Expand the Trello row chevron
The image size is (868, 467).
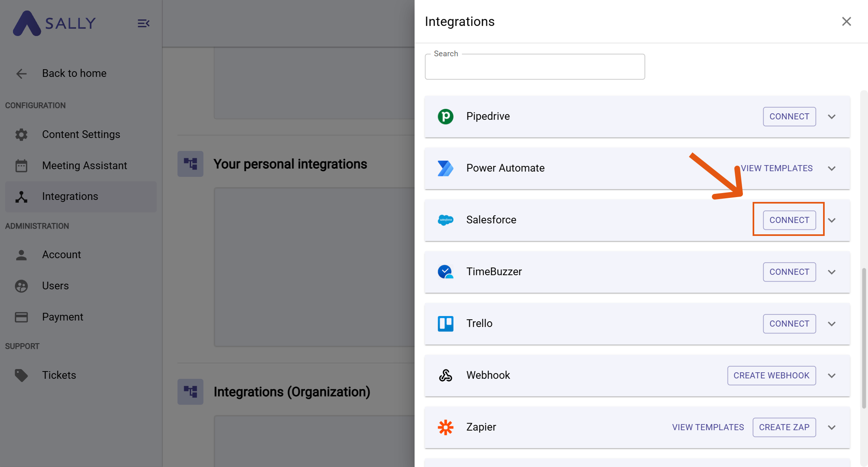[832, 324]
